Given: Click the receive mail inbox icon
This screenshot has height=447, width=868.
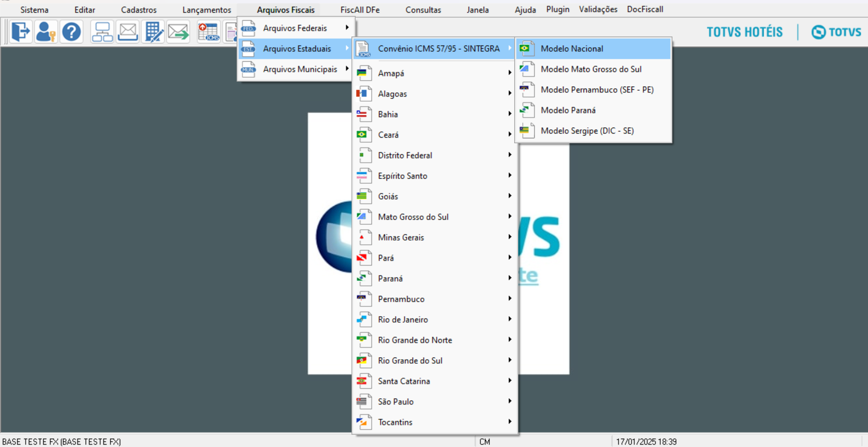Looking at the screenshot, I should [x=128, y=31].
